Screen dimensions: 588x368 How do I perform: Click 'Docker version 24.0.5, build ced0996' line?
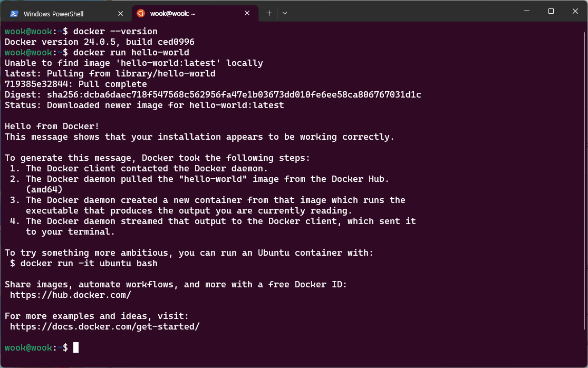coord(99,42)
